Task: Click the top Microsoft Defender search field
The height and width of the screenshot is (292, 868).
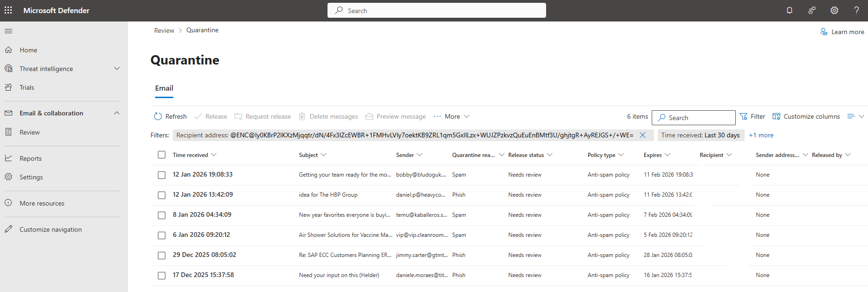Action: 437,10
